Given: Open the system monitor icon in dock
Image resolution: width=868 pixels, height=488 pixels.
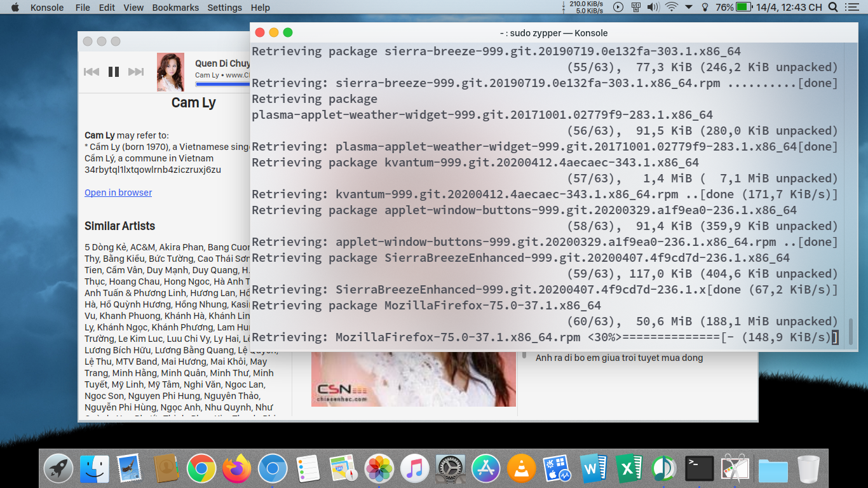Looking at the screenshot, I should click(x=558, y=469).
